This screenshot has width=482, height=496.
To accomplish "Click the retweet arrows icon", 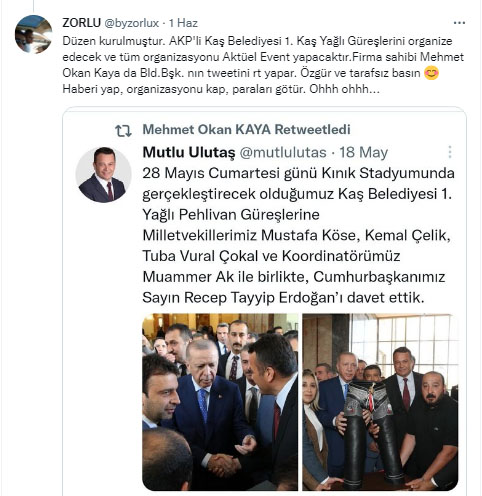I will (x=123, y=131).
